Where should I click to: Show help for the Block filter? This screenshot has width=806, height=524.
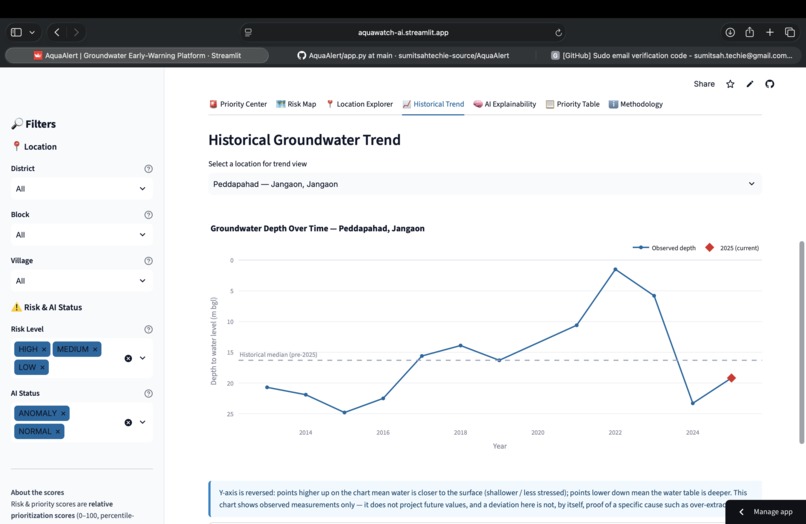149,215
